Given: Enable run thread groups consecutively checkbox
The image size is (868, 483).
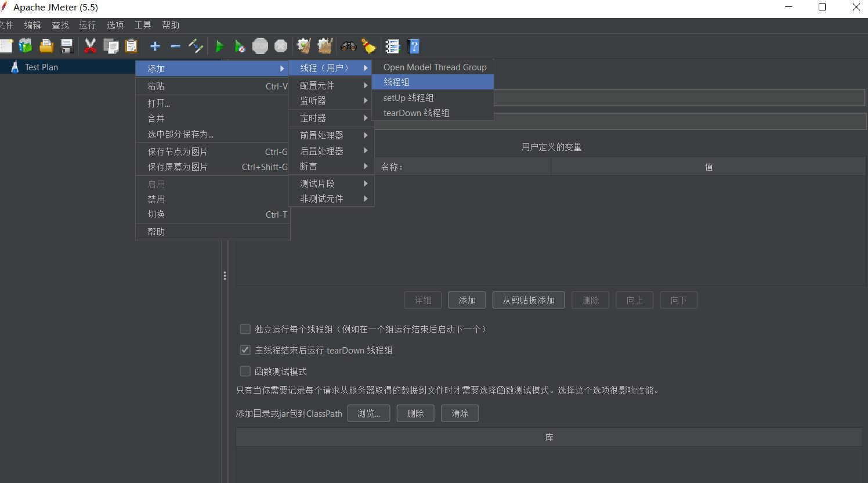Looking at the screenshot, I should click(245, 329).
